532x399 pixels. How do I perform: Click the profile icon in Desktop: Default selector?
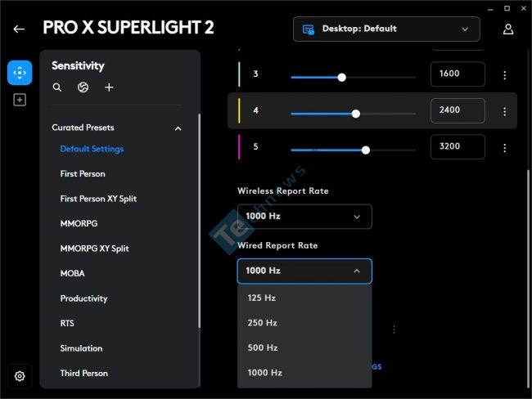tap(308, 29)
